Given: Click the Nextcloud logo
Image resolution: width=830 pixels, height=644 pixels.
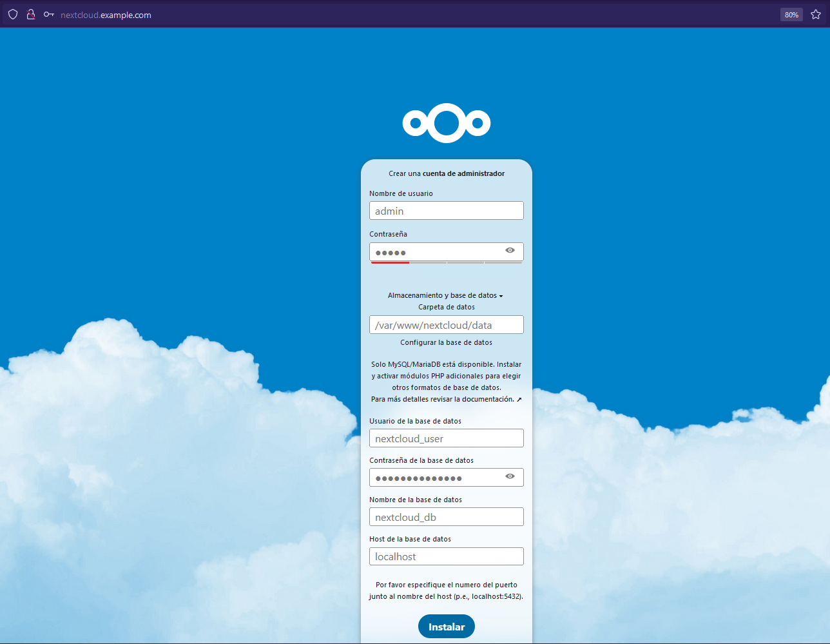Looking at the screenshot, I should tap(447, 122).
